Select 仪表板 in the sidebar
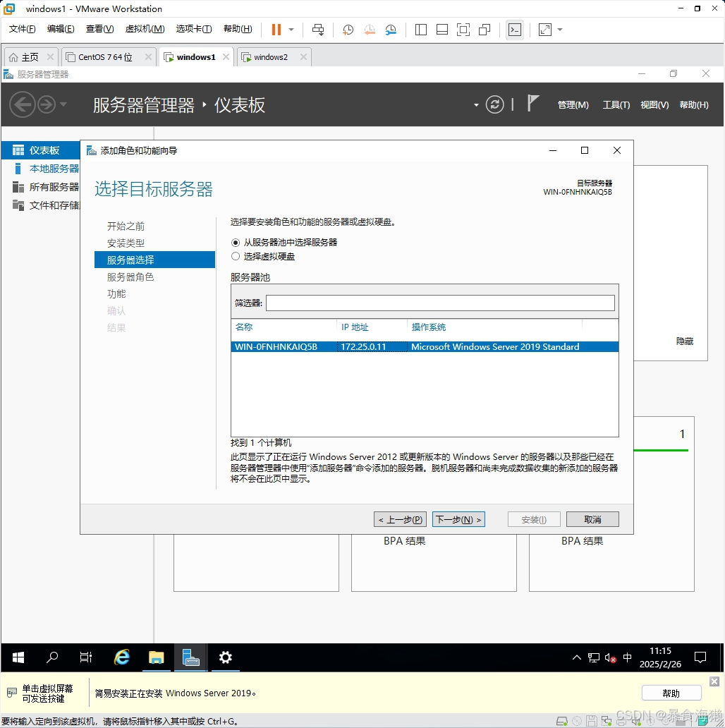The width and height of the screenshot is (725, 728). [x=41, y=150]
